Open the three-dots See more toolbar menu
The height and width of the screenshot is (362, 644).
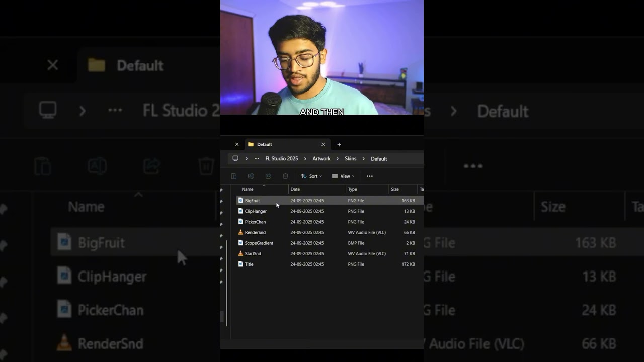[x=370, y=176]
